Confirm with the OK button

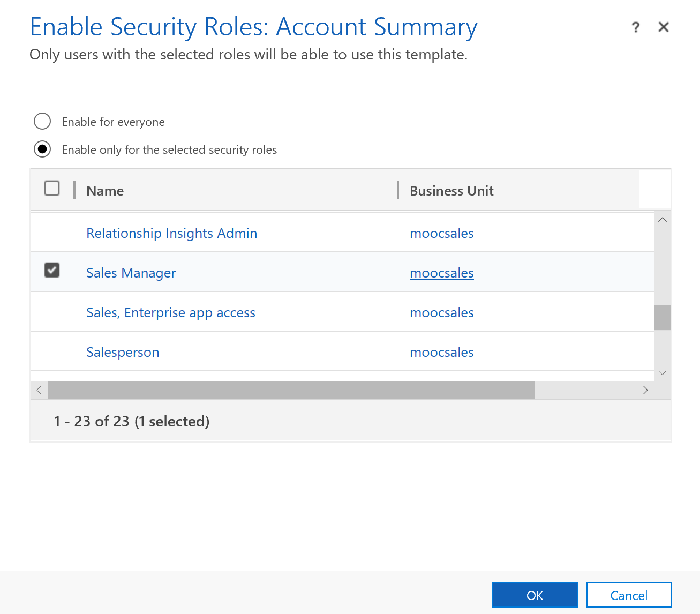point(535,595)
